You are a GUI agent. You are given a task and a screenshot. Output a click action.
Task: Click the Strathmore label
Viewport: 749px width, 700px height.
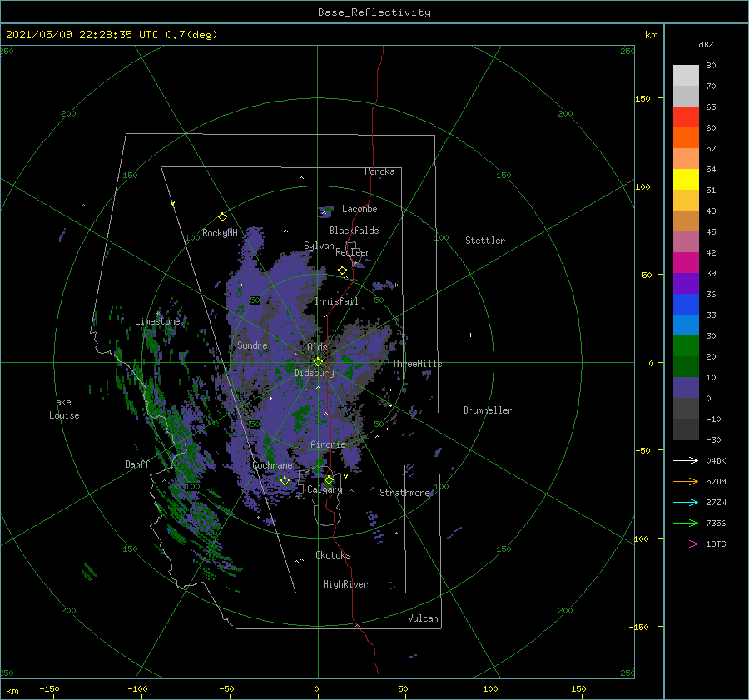(x=404, y=493)
